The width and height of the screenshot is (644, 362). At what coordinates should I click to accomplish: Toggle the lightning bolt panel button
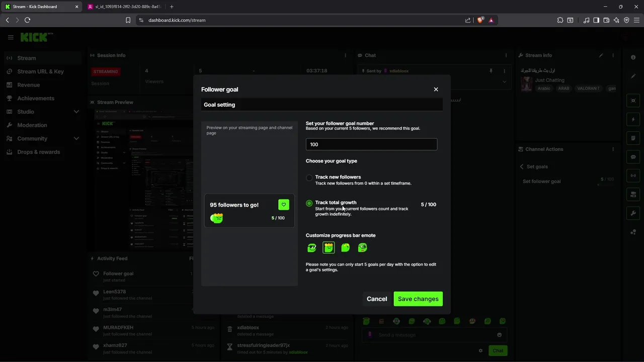click(633, 120)
